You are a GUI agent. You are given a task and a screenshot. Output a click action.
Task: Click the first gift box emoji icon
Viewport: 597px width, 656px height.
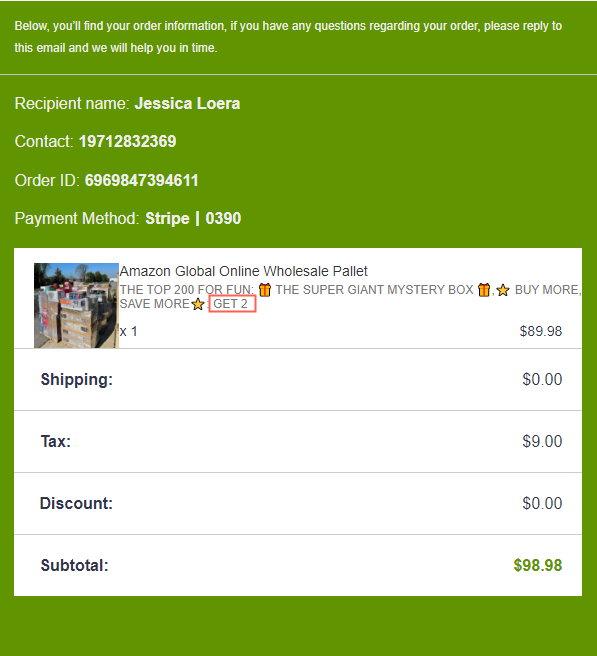(265, 290)
